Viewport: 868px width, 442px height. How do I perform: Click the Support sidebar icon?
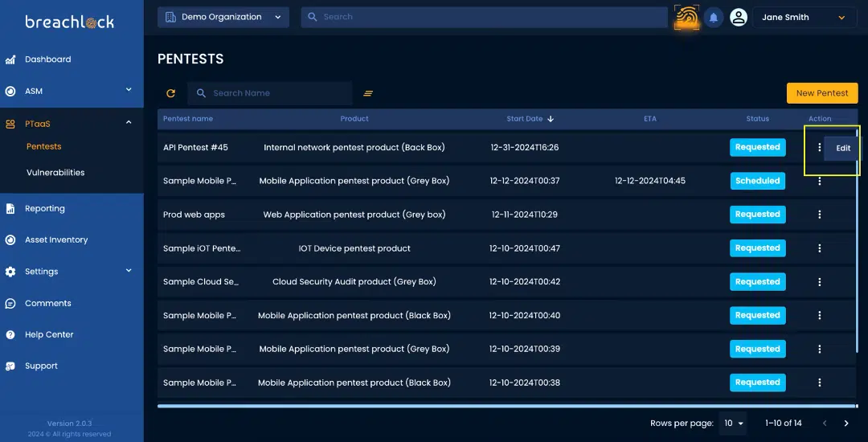[10, 366]
